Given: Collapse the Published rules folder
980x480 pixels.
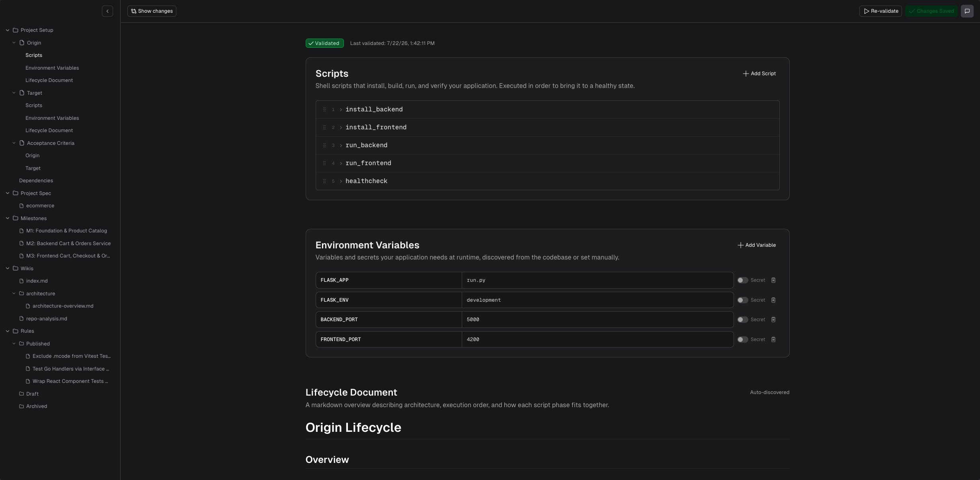Looking at the screenshot, I should coord(14,344).
